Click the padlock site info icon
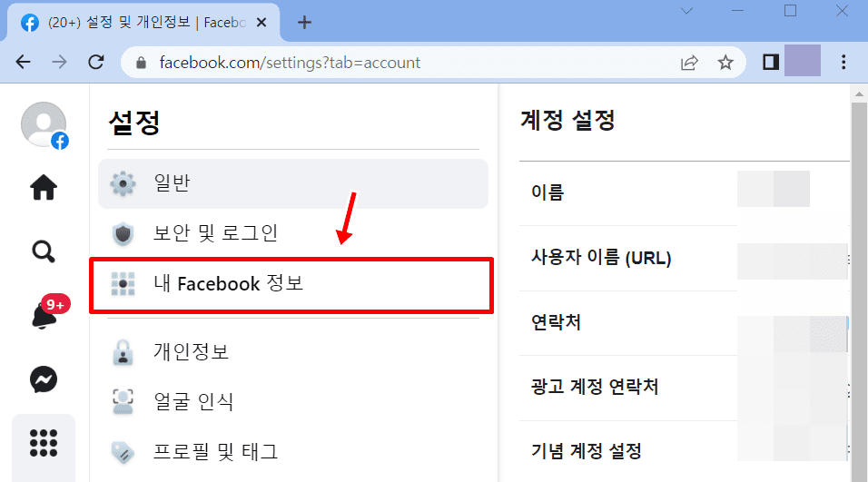 point(141,63)
